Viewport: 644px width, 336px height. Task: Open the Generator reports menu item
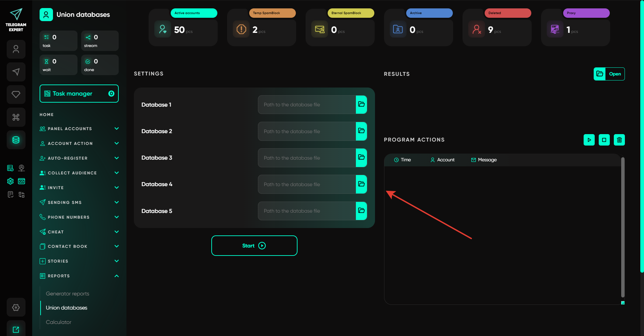coord(67,294)
